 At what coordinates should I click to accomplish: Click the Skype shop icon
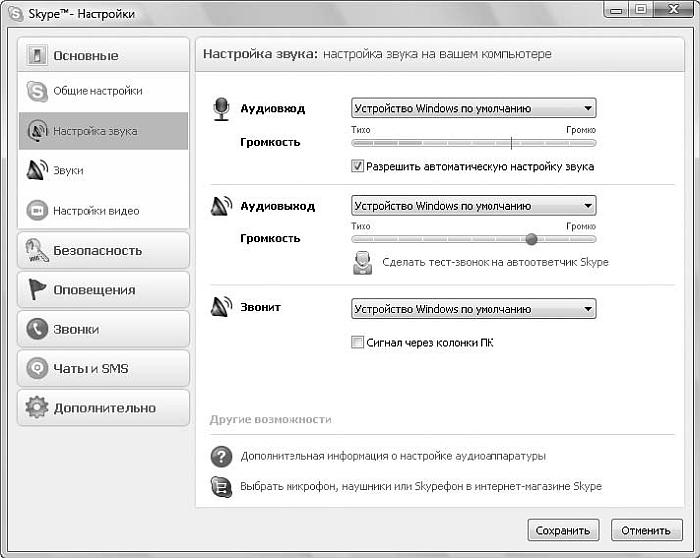click(x=221, y=487)
